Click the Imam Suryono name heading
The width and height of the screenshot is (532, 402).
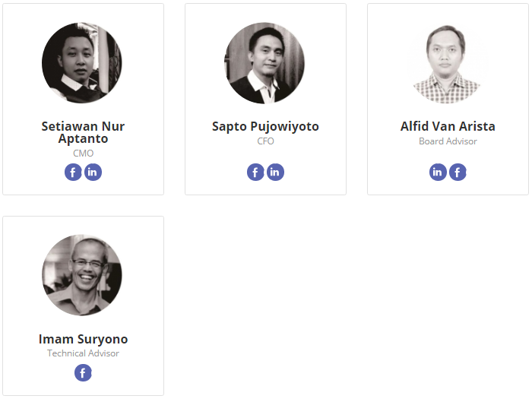[83, 339]
